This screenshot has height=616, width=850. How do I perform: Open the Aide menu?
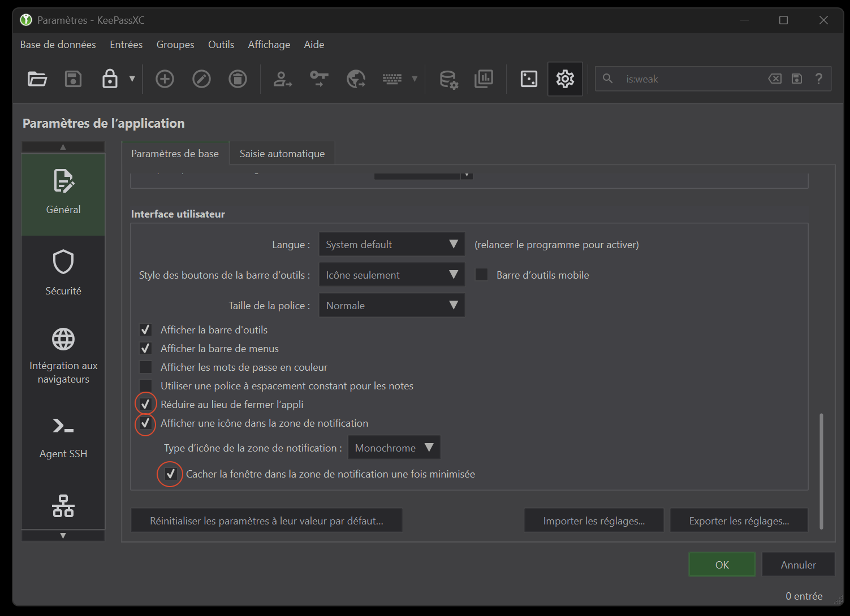(314, 45)
